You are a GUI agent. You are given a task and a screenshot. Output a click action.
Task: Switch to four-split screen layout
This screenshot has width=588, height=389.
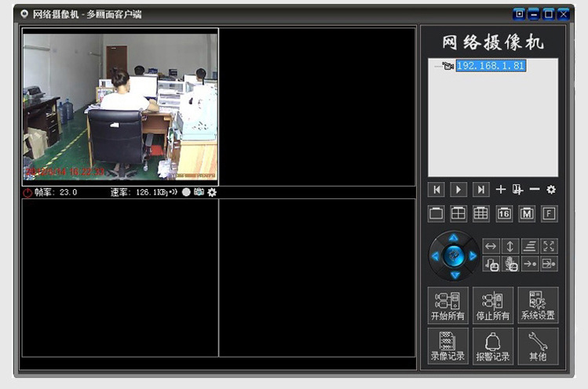(x=458, y=213)
